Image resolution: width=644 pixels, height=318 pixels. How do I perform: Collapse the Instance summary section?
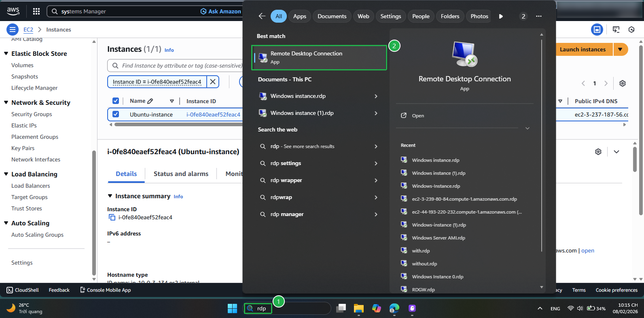[x=110, y=196]
